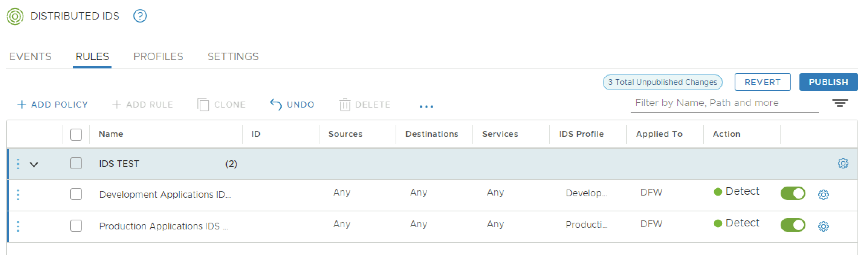
Task: Open Action dropdown for Development Applications rule
Action: point(737,191)
